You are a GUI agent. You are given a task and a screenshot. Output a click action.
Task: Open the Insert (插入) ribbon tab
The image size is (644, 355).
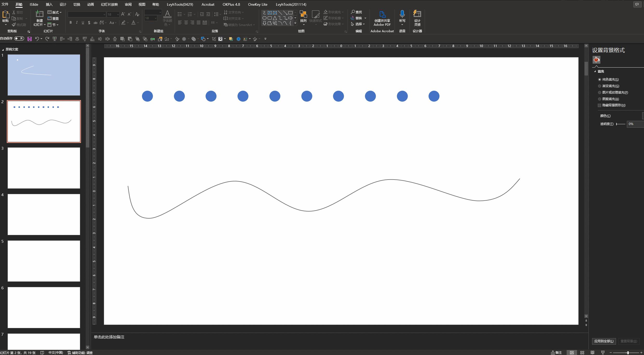pyautogui.click(x=49, y=4)
